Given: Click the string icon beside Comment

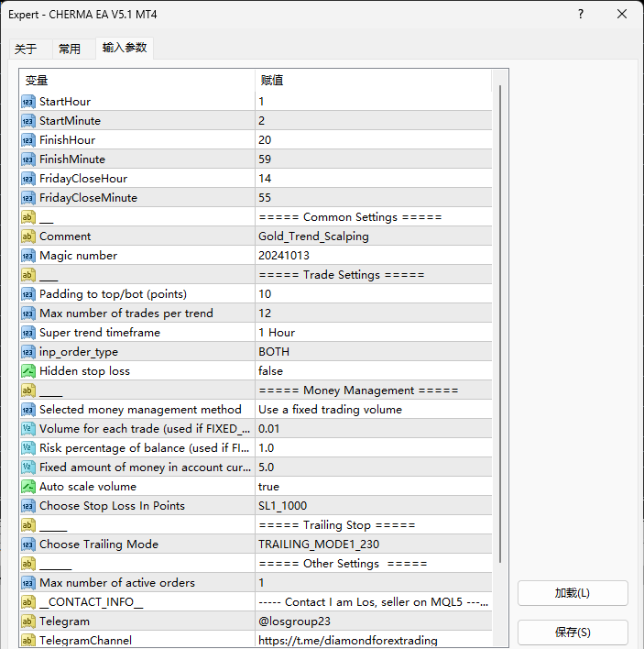Looking at the screenshot, I should click(x=27, y=236).
